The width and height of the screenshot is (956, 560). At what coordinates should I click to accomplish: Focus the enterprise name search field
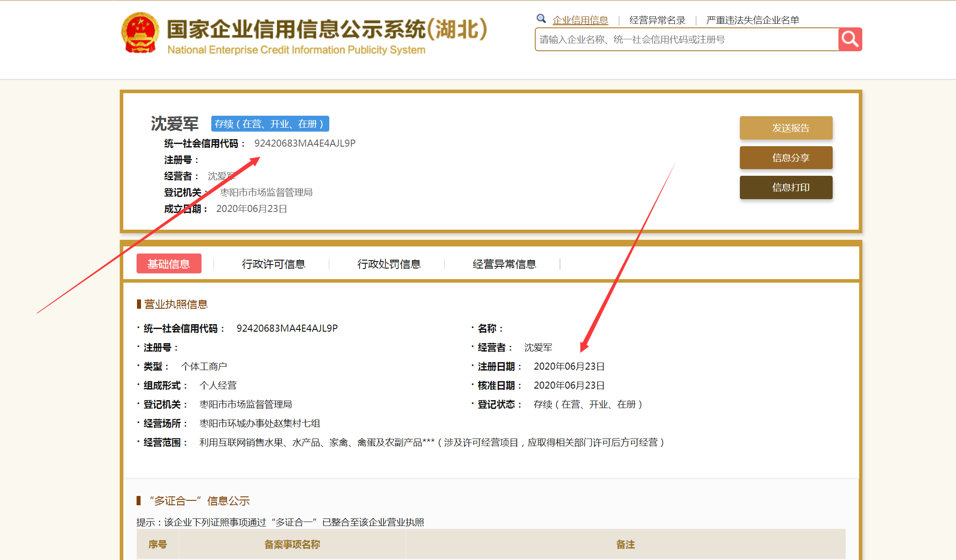pos(685,40)
